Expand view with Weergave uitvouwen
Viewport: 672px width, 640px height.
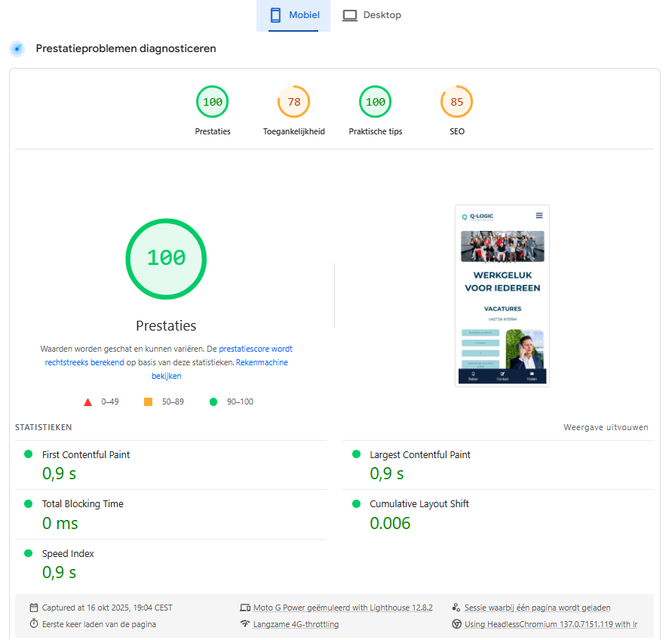coord(606,427)
